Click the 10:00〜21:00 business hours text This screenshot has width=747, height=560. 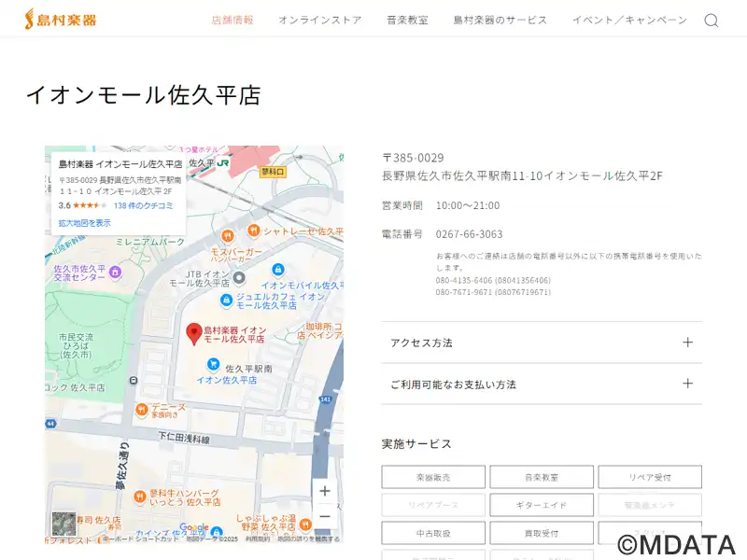[468, 205]
